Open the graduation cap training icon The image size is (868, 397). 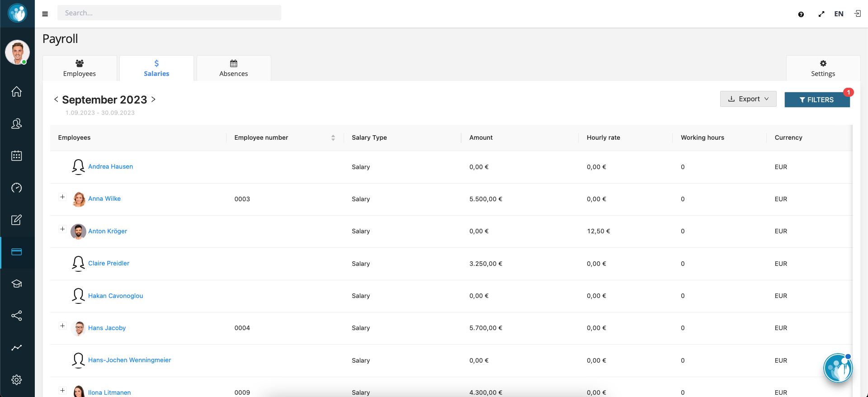17,284
